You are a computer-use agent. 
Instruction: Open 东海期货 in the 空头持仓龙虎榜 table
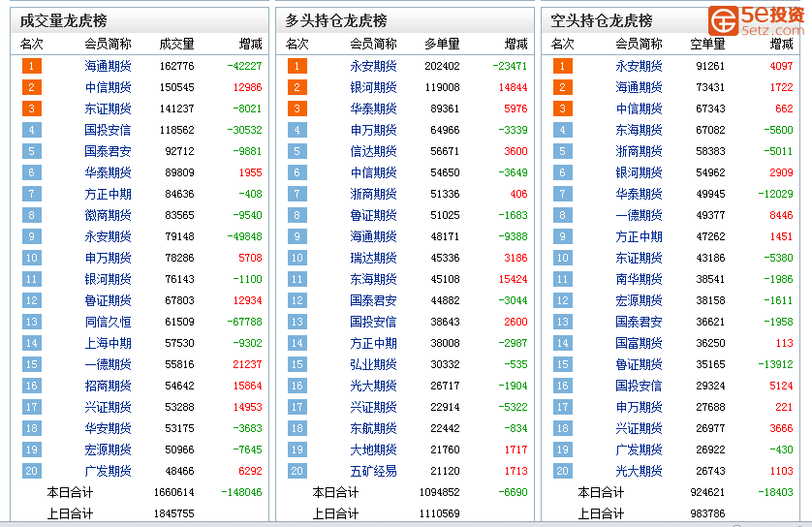(639, 130)
